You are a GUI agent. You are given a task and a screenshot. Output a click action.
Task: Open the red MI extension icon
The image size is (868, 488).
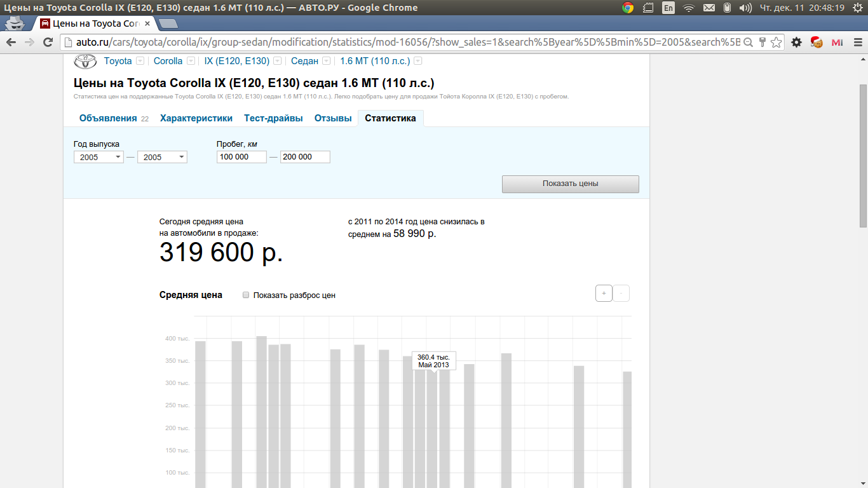(837, 42)
